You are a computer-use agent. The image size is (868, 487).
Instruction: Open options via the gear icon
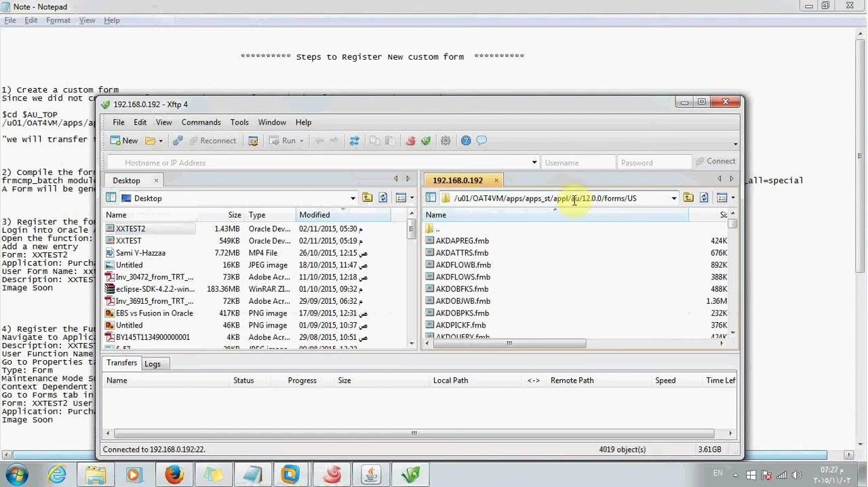446,141
